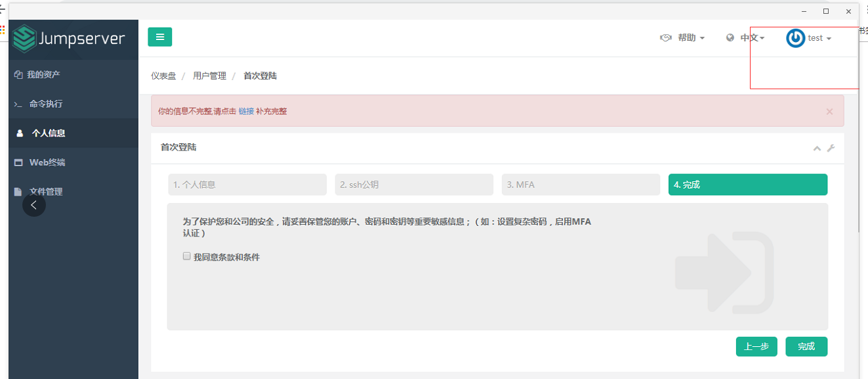Check the 我同意条款和条件 checkbox

click(x=186, y=256)
